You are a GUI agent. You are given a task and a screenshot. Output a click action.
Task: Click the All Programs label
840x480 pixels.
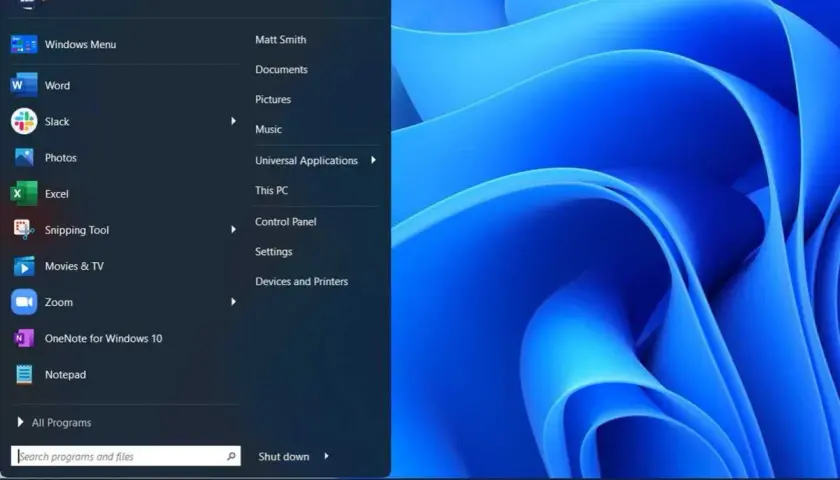62,423
